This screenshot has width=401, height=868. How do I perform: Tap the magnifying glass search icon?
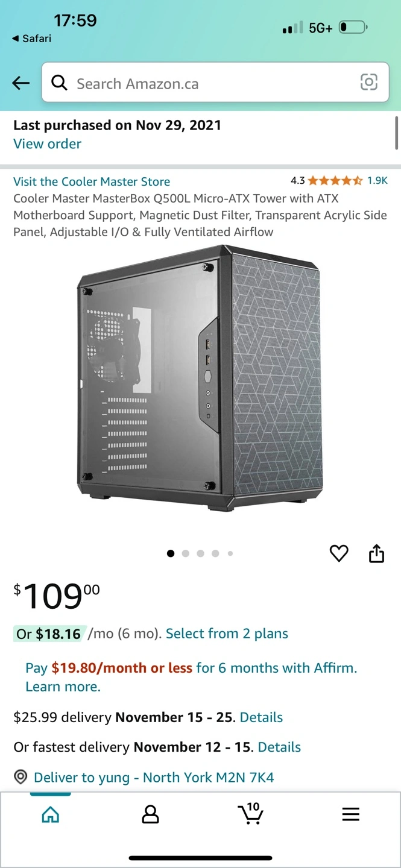click(59, 83)
